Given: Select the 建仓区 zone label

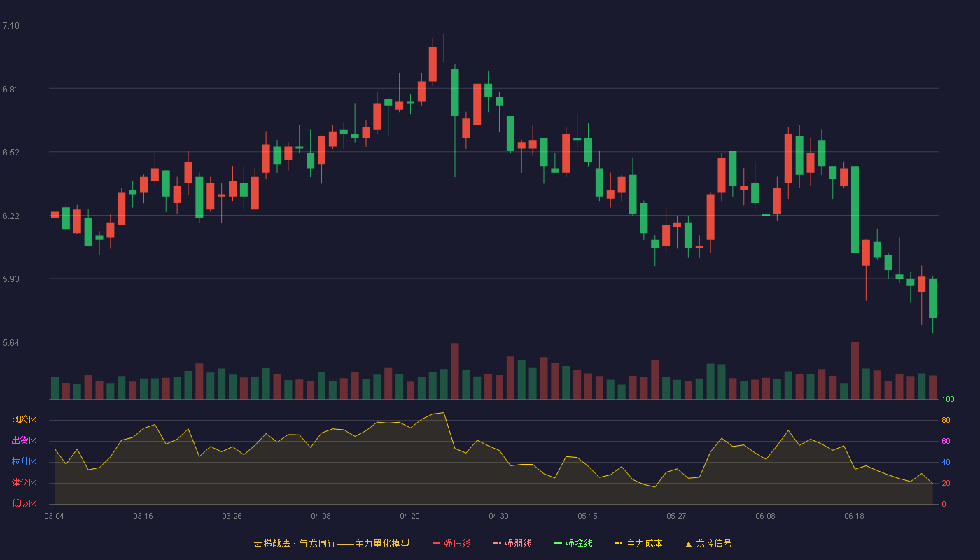Looking at the screenshot, I should point(24,483).
